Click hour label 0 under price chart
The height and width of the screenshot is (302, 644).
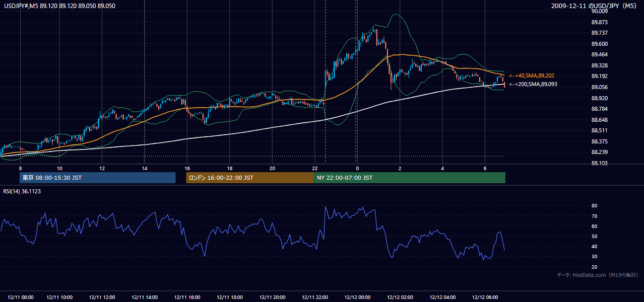tap(357, 168)
